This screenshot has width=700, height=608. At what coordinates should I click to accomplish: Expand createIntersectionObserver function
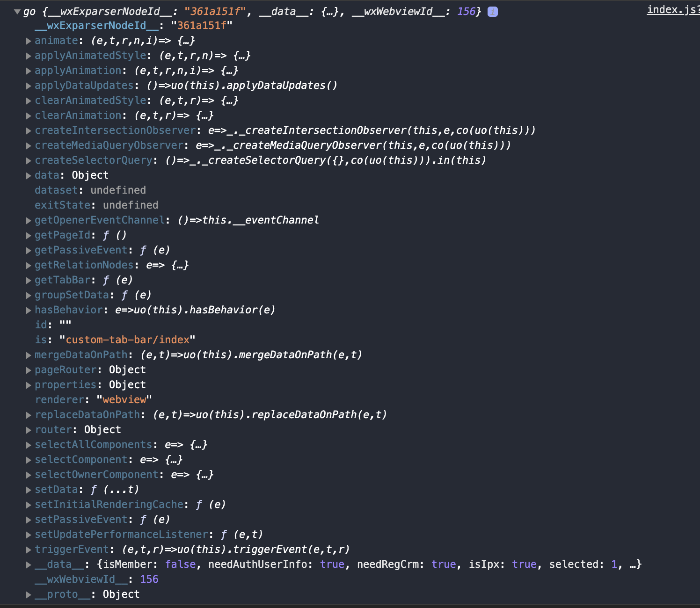(x=29, y=131)
